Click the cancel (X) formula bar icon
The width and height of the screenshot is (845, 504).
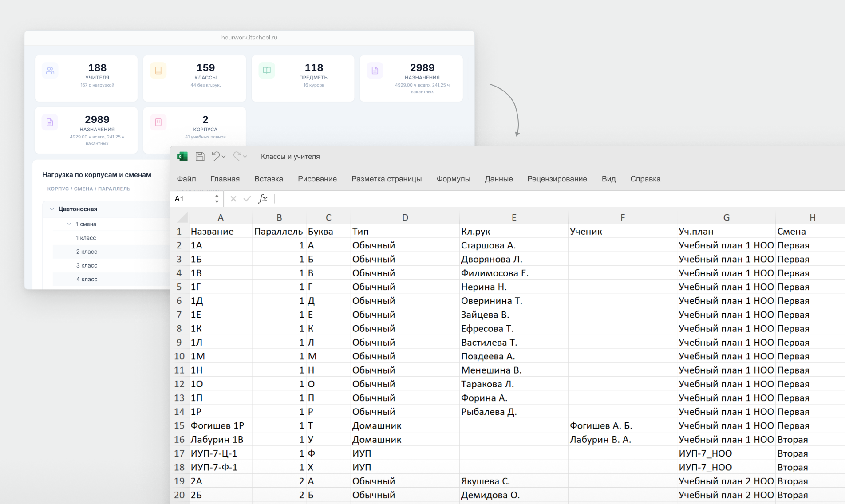tap(233, 199)
